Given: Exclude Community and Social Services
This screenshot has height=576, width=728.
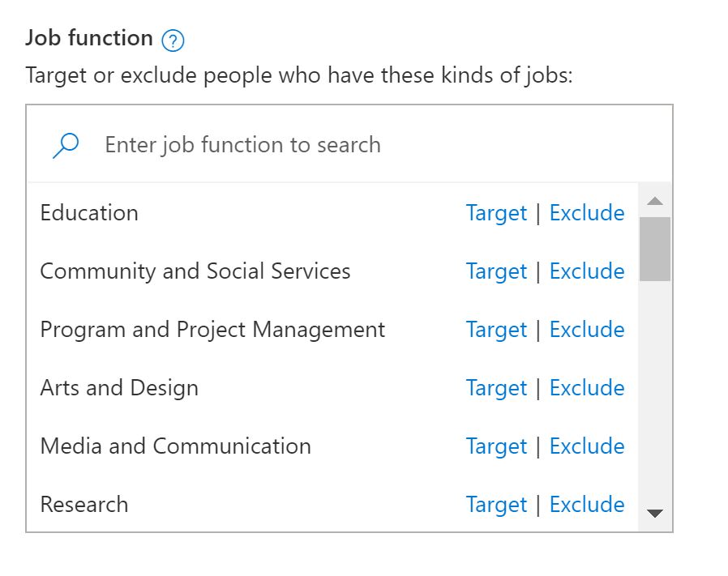Looking at the screenshot, I should [x=587, y=271].
